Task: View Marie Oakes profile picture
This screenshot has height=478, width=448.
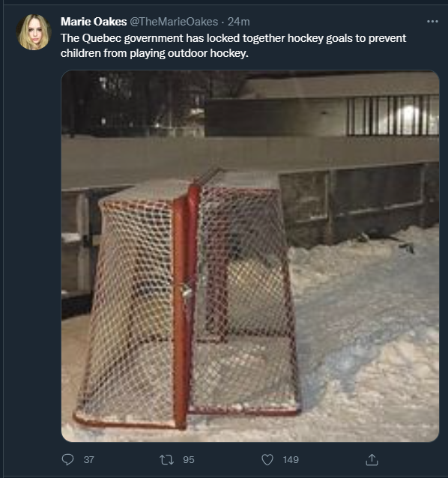Action: [34, 32]
